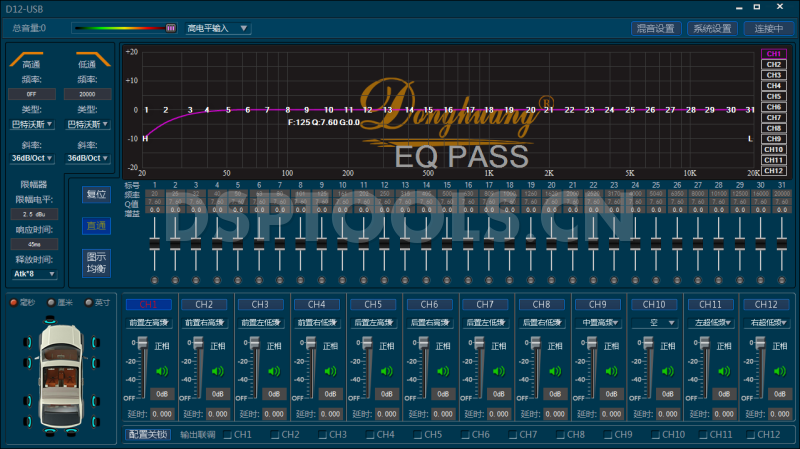Open the 混音设置 mixer settings tab
The image size is (800, 449).
[x=655, y=28]
